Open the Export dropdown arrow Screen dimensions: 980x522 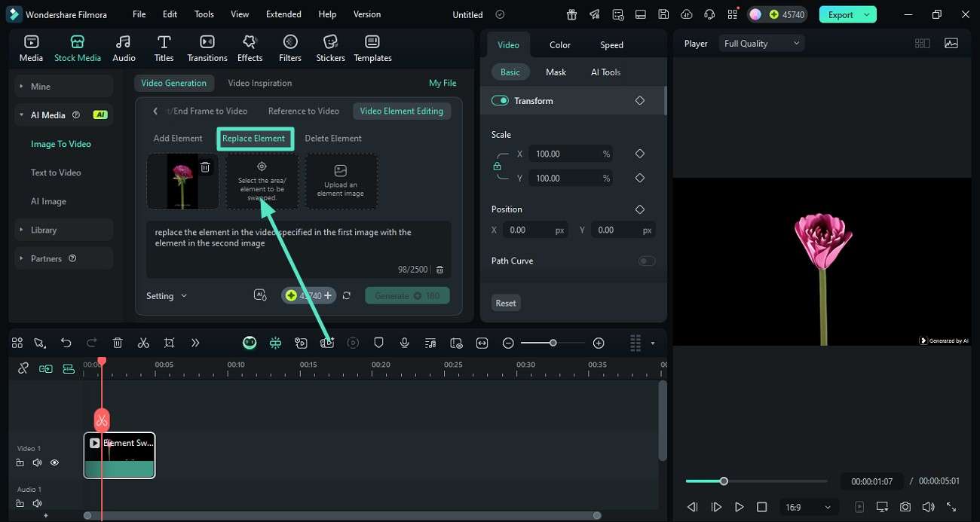867,14
